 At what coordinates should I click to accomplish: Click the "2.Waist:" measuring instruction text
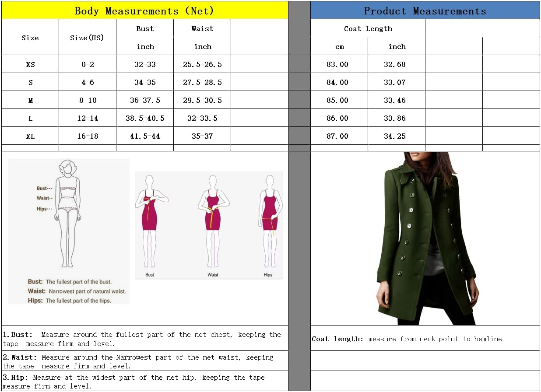pos(138,361)
